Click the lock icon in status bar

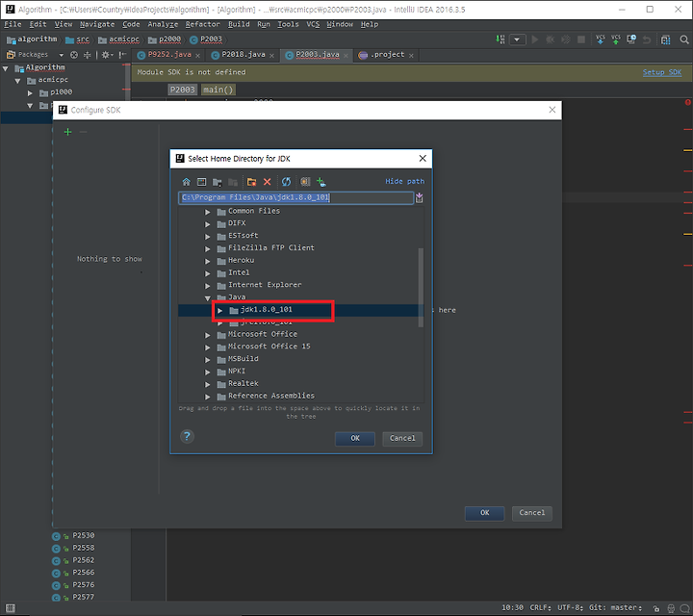(656, 608)
